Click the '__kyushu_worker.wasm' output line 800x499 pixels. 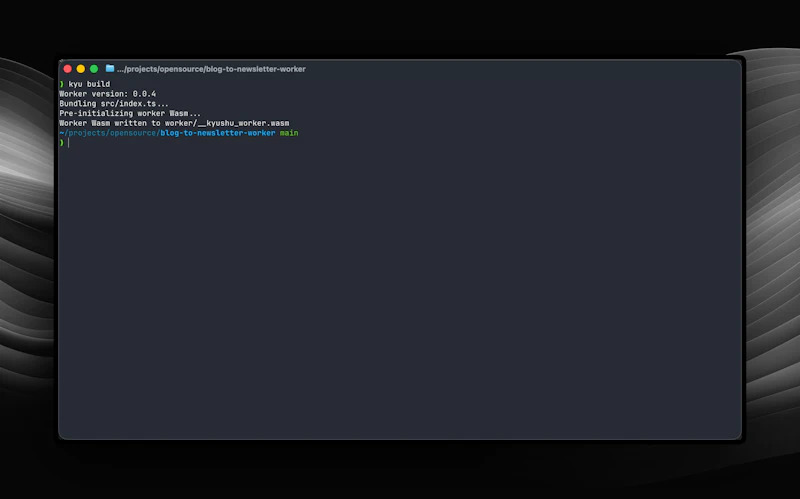point(174,123)
